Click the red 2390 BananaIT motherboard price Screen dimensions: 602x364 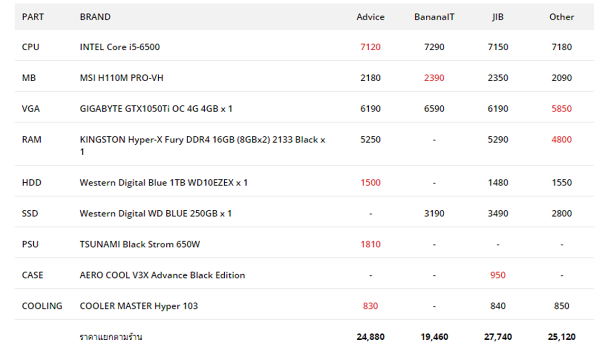(x=434, y=78)
